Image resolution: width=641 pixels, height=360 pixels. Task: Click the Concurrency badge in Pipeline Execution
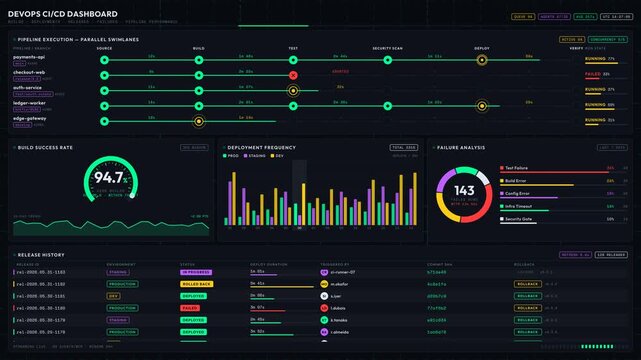tap(607, 40)
